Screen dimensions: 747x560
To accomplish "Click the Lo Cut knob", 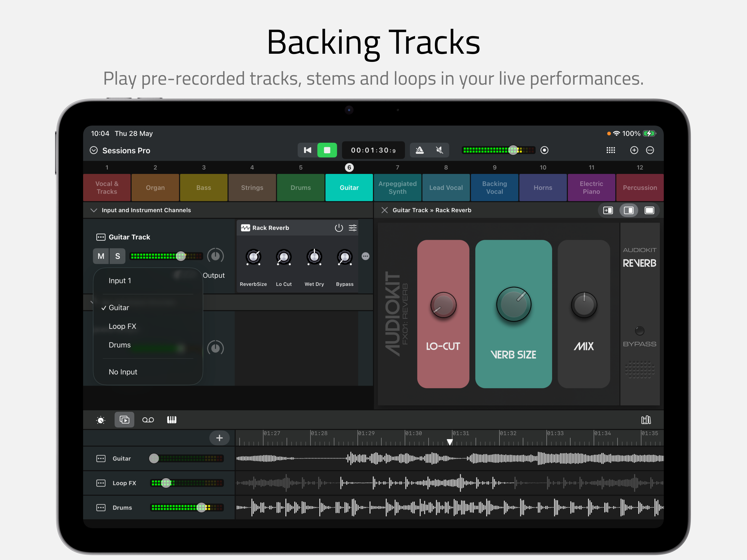I will click(x=284, y=257).
